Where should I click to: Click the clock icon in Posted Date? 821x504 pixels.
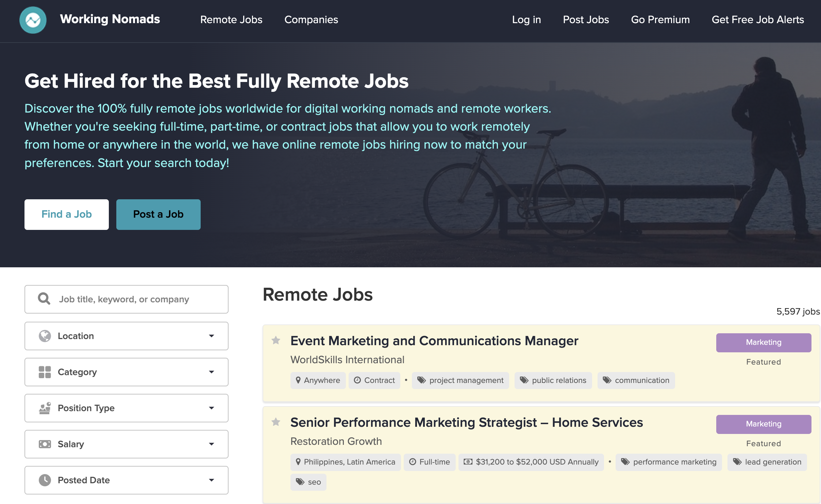[x=45, y=480]
